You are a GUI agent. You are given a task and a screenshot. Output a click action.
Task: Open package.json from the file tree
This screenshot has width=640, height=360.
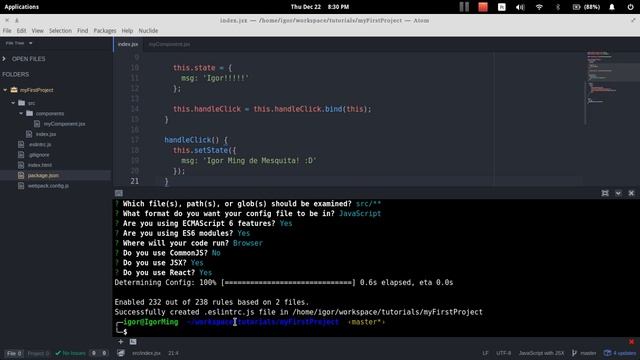tap(43, 176)
